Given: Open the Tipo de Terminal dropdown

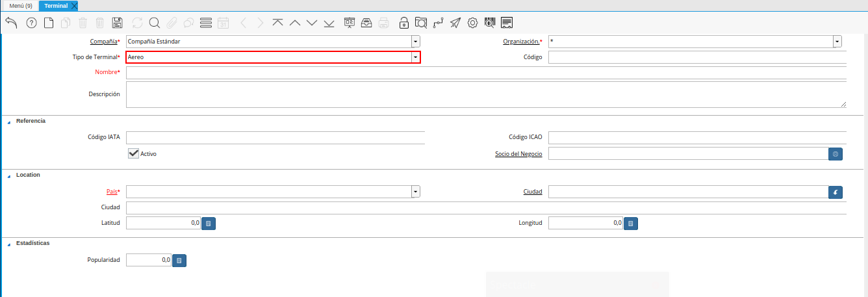Looking at the screenshot, I should tap(416, 57).
